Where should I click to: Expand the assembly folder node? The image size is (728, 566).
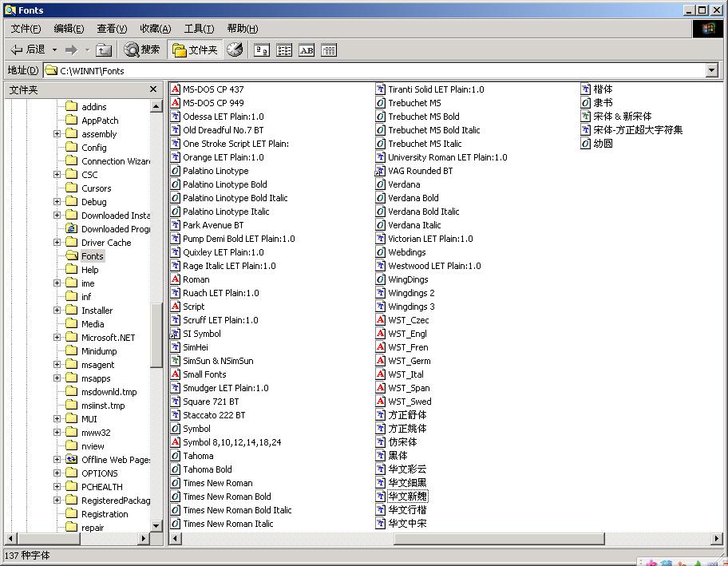tap(57, 134)
